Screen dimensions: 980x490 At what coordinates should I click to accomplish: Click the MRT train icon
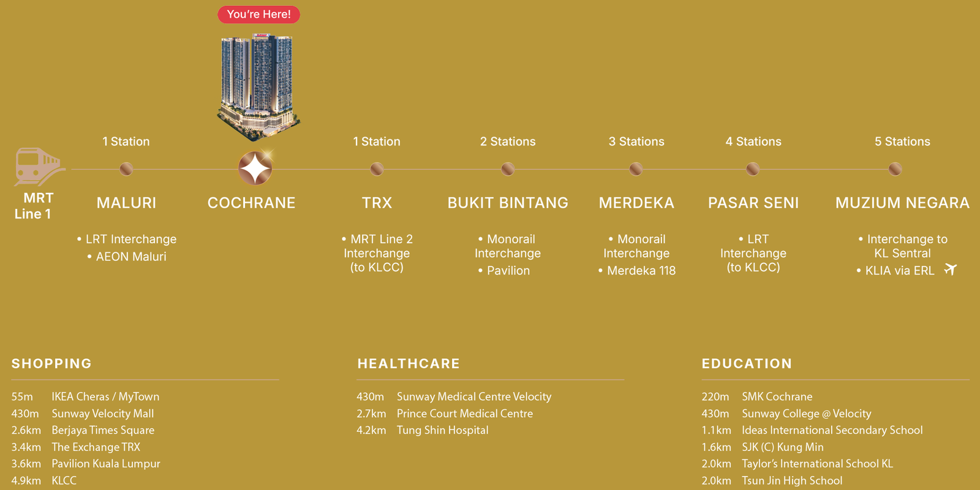(x=40, y=167)
